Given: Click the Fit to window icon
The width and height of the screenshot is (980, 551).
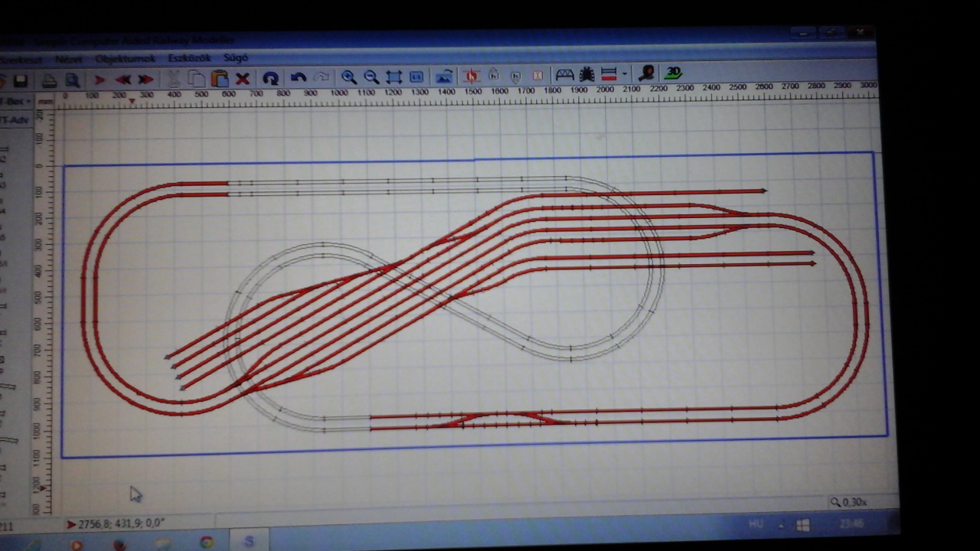Looking at the screenshot, I should click(394, 77).
